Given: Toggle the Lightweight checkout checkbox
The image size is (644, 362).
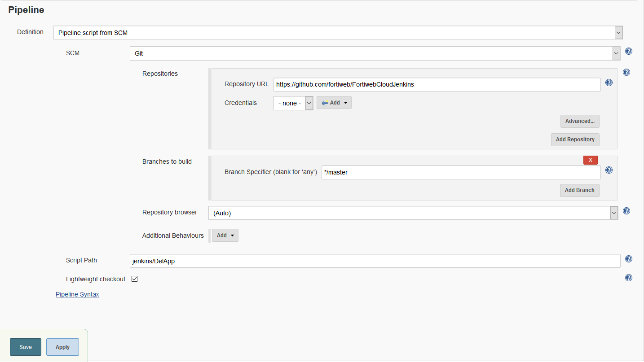Looking at the screenshot, I should (x=134, y=279).
